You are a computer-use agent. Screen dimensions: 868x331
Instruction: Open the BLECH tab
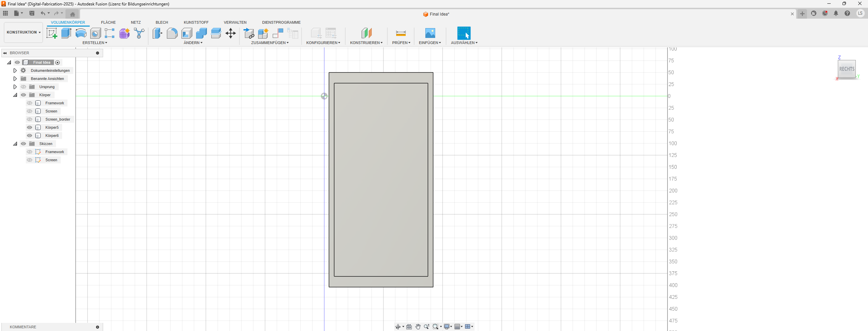(162, 22)
